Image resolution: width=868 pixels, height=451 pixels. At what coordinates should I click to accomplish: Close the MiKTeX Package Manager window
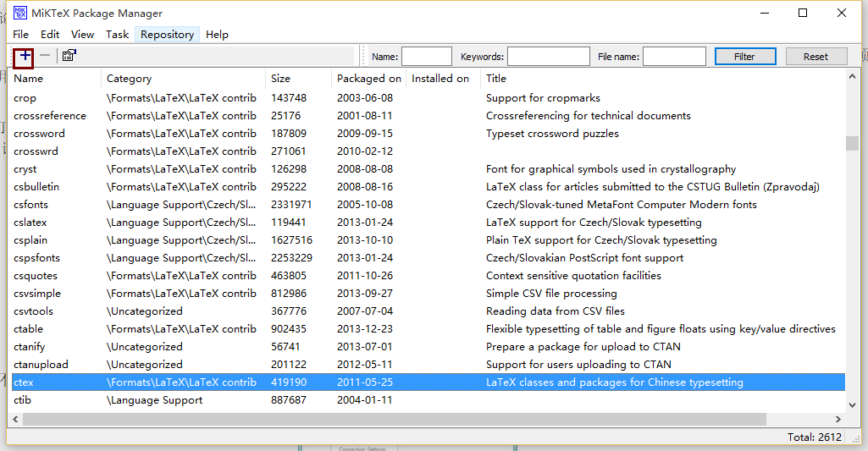842,13
